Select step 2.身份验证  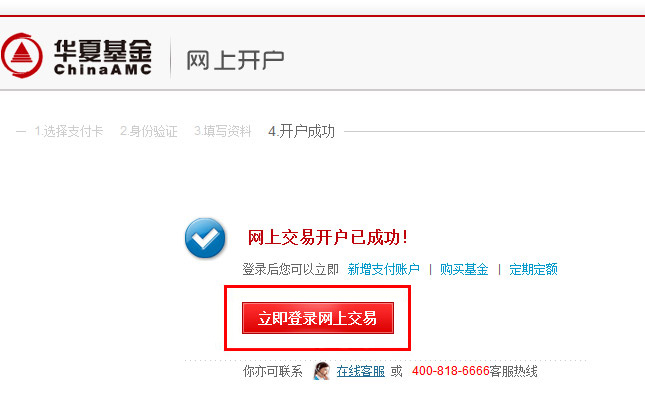point(148,131)
